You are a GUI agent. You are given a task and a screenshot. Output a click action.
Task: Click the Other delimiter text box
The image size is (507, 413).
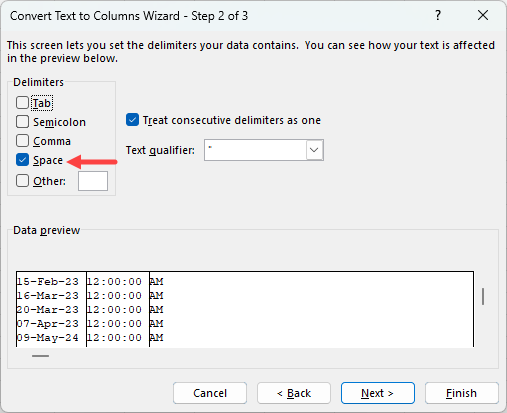(93, 181)
